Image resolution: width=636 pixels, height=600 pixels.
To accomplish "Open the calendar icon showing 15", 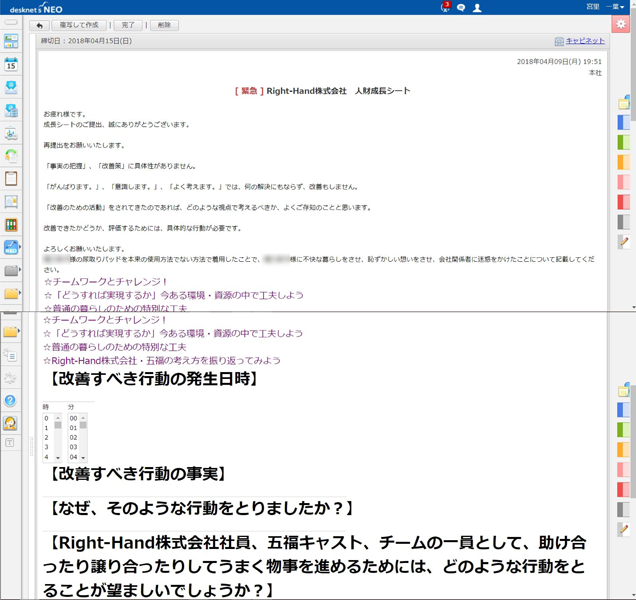I will click(11, 64).
